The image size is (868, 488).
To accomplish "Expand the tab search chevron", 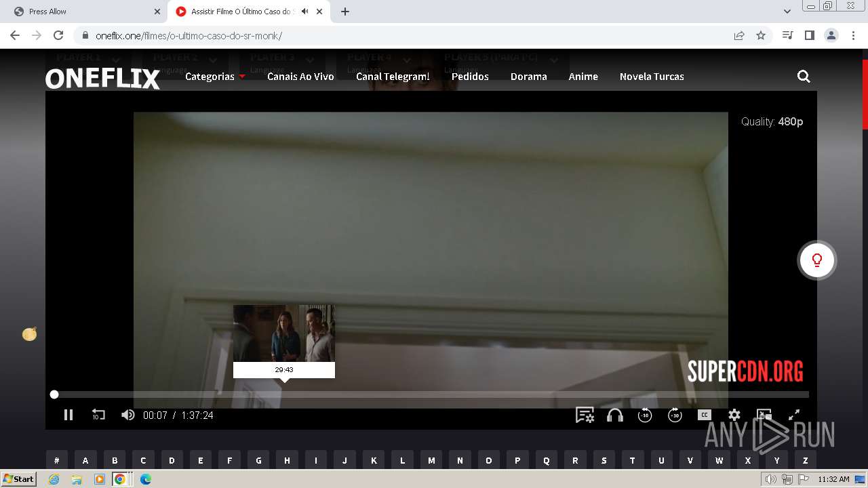I will (787, 12).
